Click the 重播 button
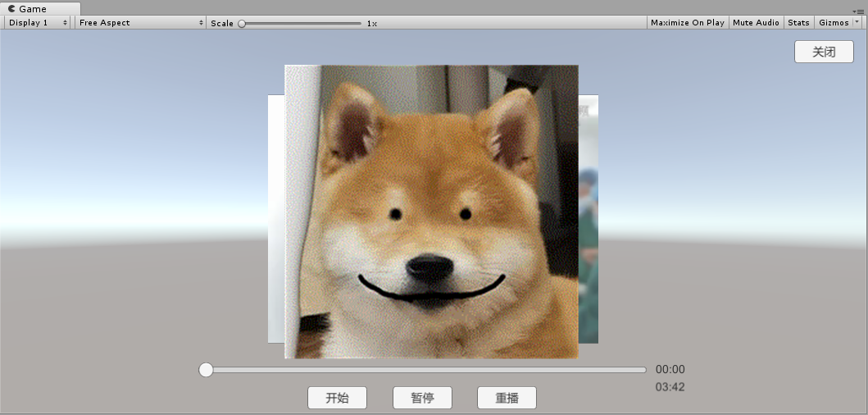This screenshot has height=415, width=868. [x=507, y=398]
